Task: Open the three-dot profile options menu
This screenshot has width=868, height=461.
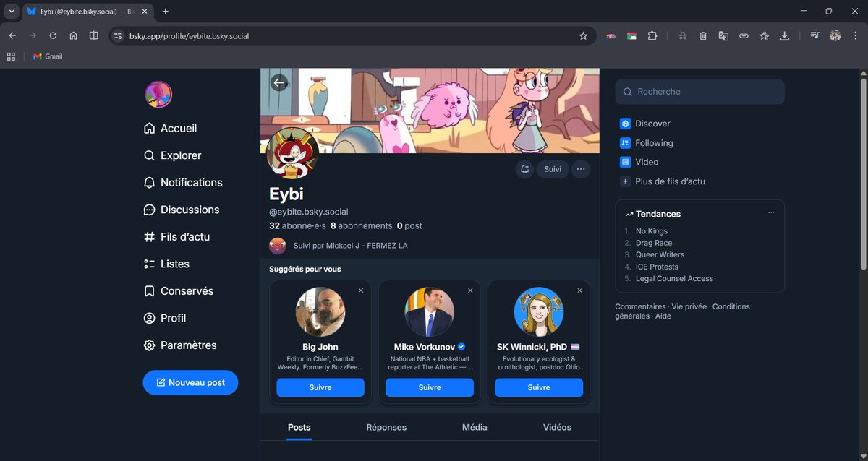Action: tap(581, 169)
